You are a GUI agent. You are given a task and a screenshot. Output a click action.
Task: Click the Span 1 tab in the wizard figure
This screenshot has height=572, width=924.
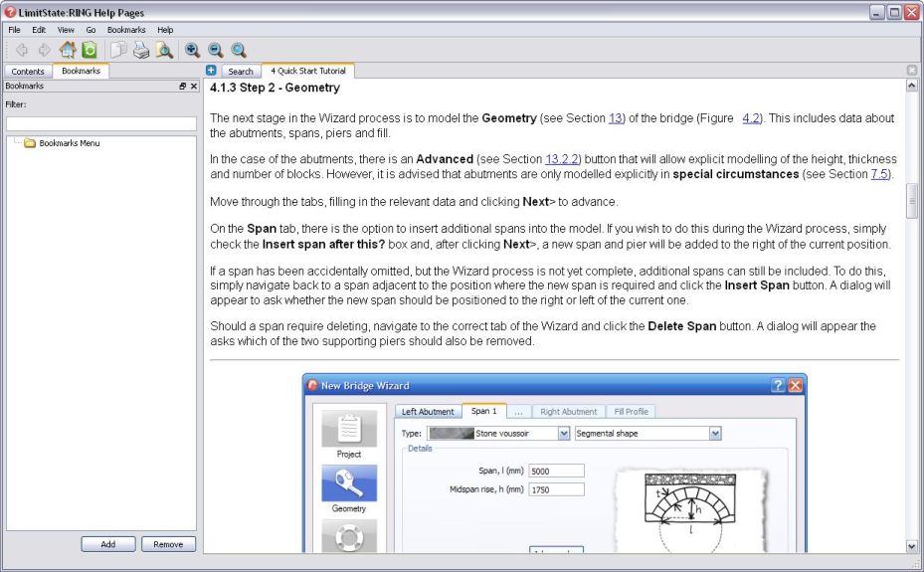[x=483, y=411]
